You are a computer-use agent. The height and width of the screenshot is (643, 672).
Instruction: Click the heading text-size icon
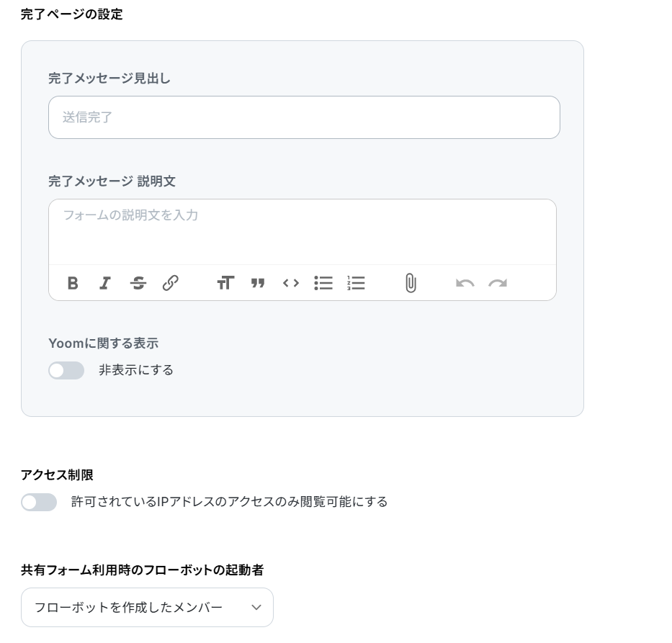point(225,283)
